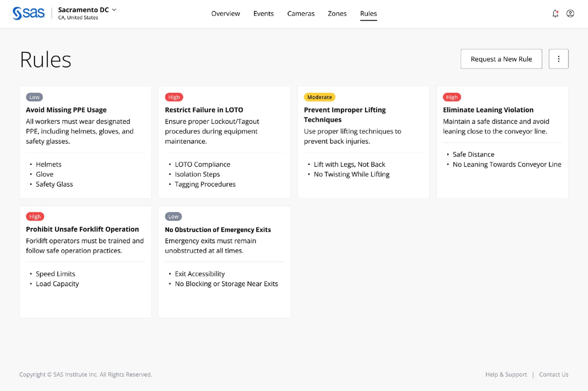Click the Request a New Rule button
Image resolution: width=588 pixels, height=391 pixels.
coord(501,59)
